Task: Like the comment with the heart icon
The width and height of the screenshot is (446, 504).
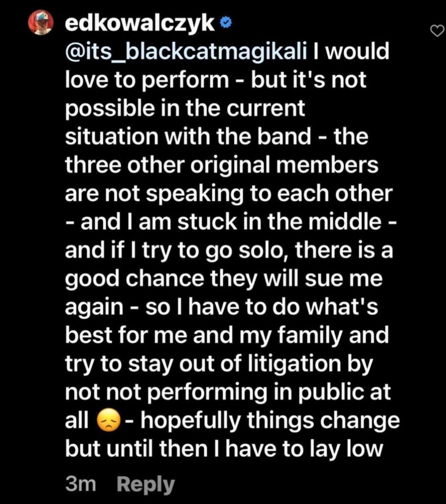Action: [x=436, y=32]
